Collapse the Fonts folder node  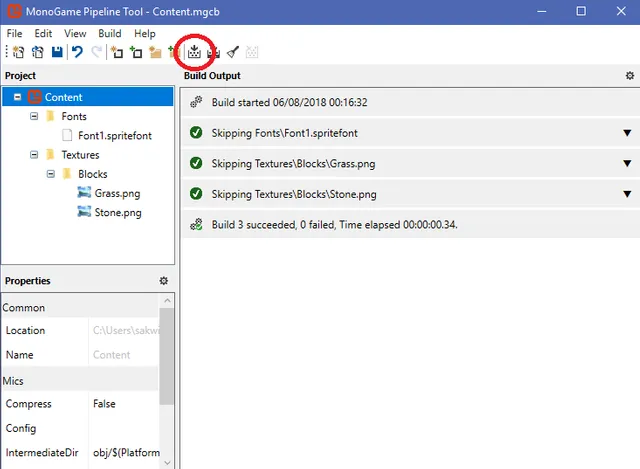34,116
